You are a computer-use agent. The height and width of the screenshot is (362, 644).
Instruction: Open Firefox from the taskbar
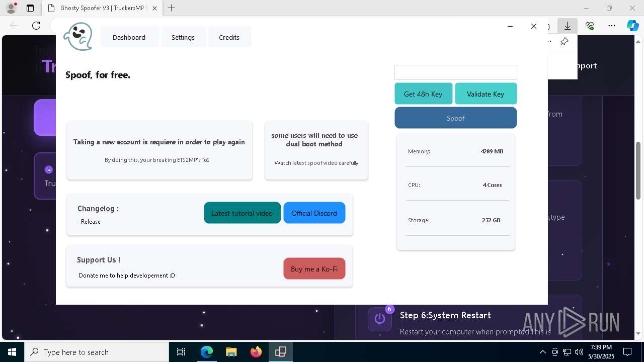tap(256, 352)
